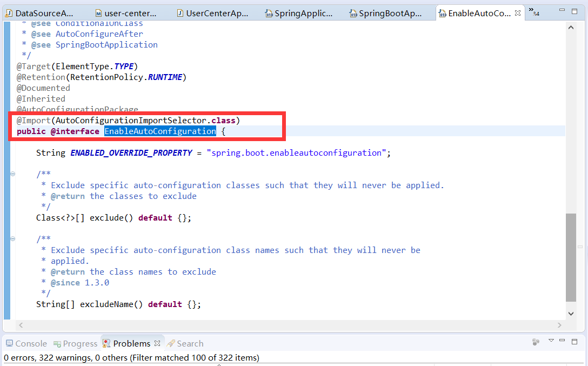588x366 pixels.
Task: Collapse the Javadoc comment above excludeName()
Action: 13,238
